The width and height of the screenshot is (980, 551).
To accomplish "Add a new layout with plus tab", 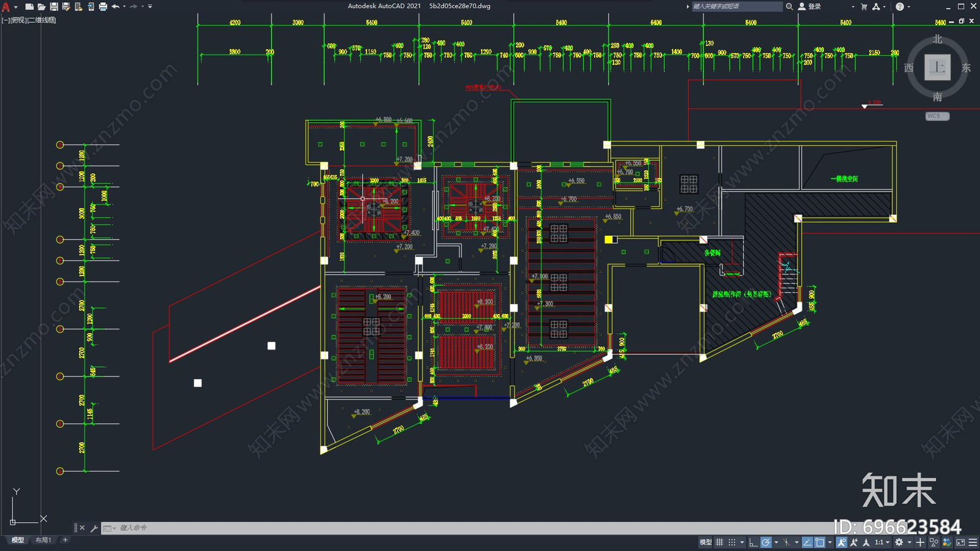I will click(65, 540).
